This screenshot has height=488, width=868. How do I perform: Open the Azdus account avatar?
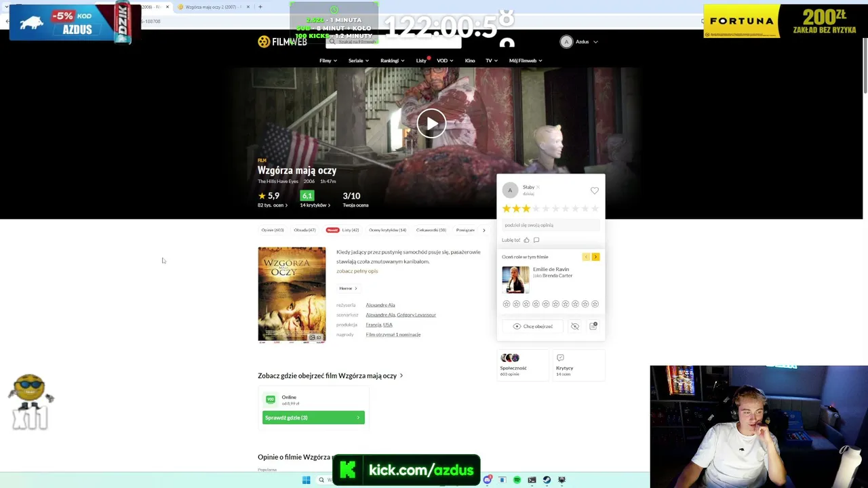pyautogui.click(x=566, y=42)
